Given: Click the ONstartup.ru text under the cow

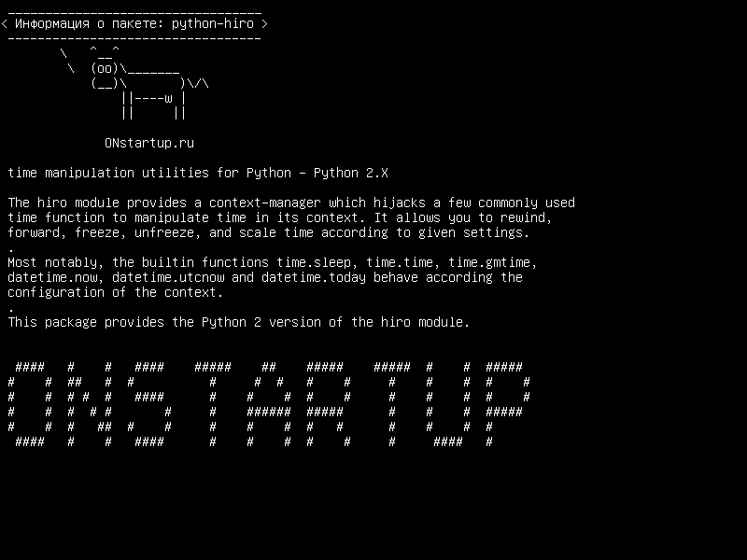Looking at the screenshot, I should (x=149, y=143).
